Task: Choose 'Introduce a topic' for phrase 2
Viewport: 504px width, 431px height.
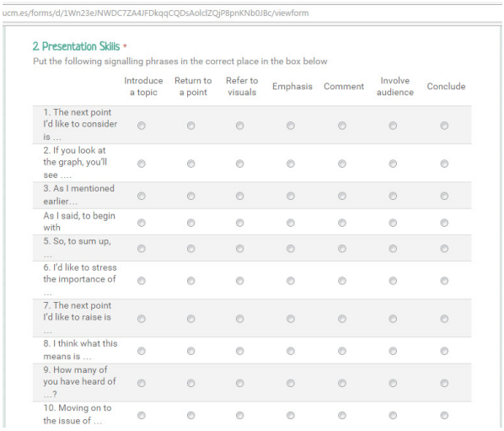Action: point(142,164)
